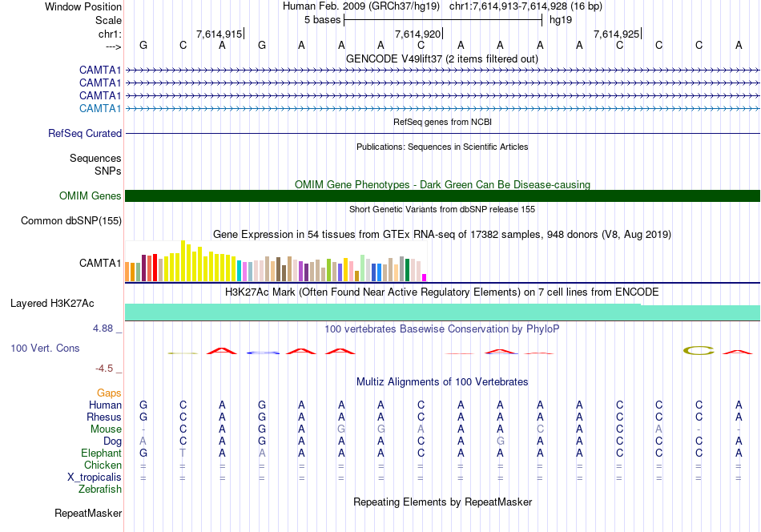Click the ---> strand direction arrow label

[114, 46]
